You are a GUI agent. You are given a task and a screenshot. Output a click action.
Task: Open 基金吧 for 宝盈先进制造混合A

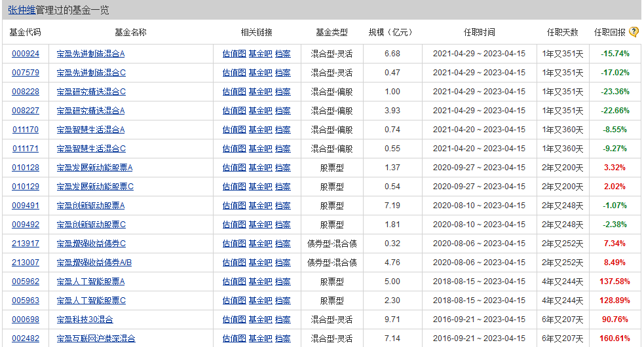pos(260,54)
